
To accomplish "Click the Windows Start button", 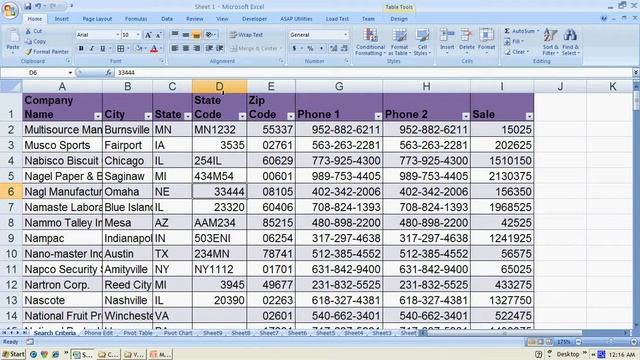I will [x=13, y=354].
